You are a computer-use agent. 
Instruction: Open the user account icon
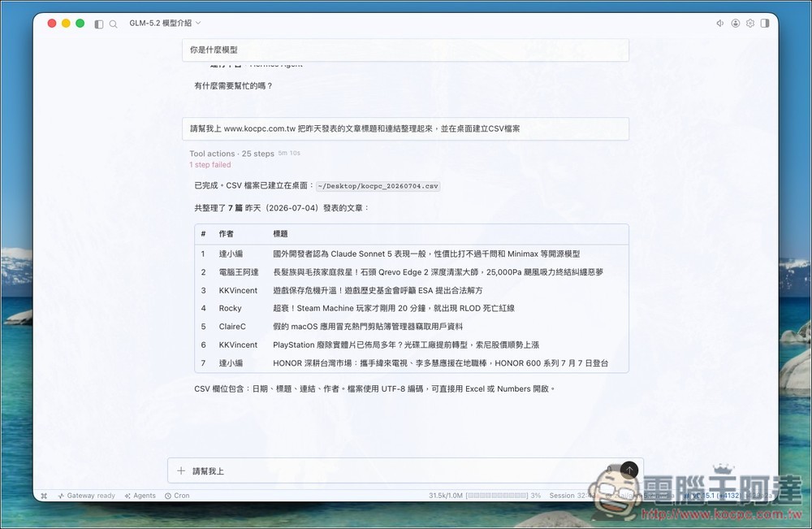736,24
